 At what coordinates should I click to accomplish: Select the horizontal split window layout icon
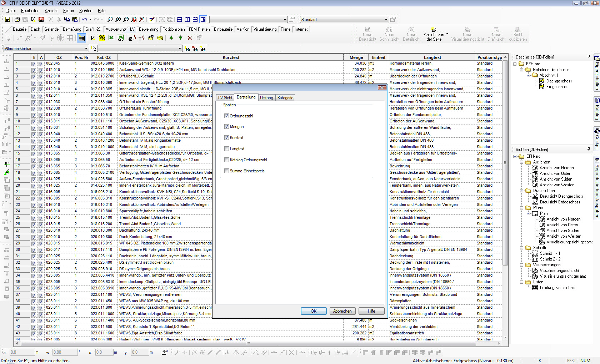pyautogui.click(x=180, y=19)
